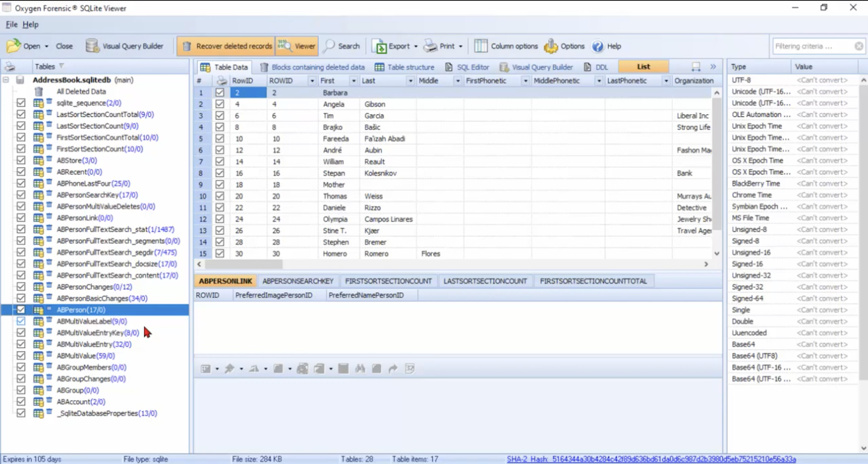
Task: Uncheck the ABStore table checkbox
Action: [21, 161]
